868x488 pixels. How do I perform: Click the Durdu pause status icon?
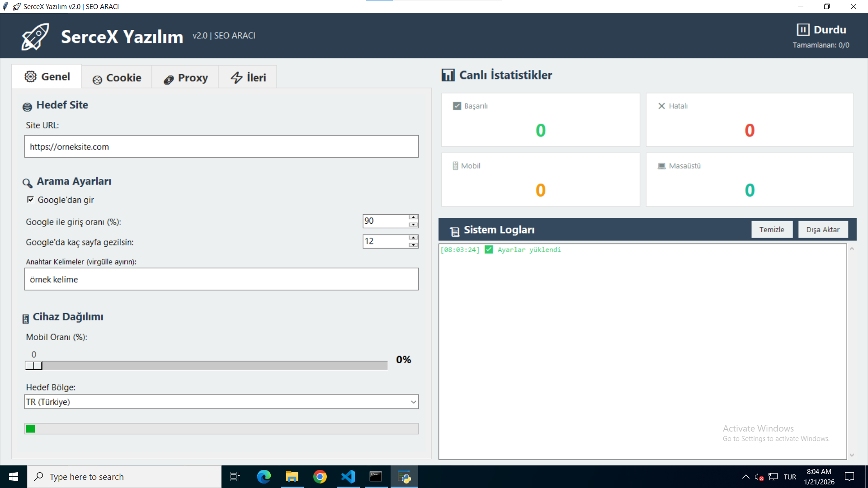pos(803,30)
